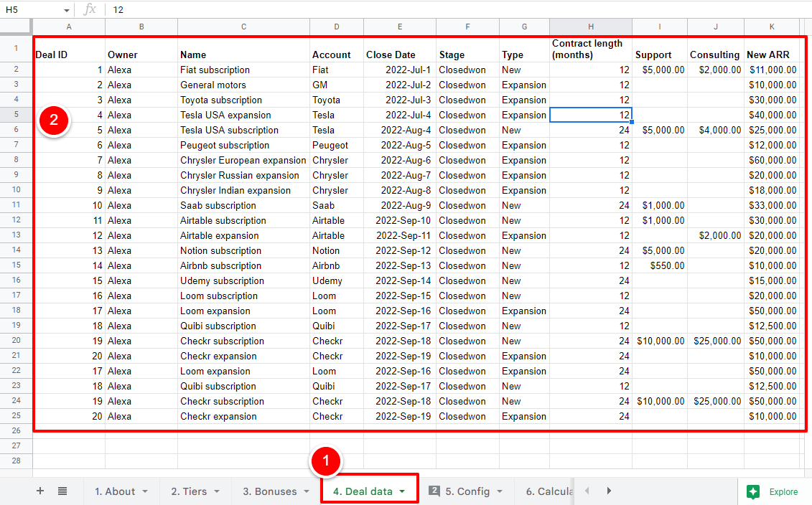Click the Owner header cell
This screenshot has width=812, height=505.
141,49
